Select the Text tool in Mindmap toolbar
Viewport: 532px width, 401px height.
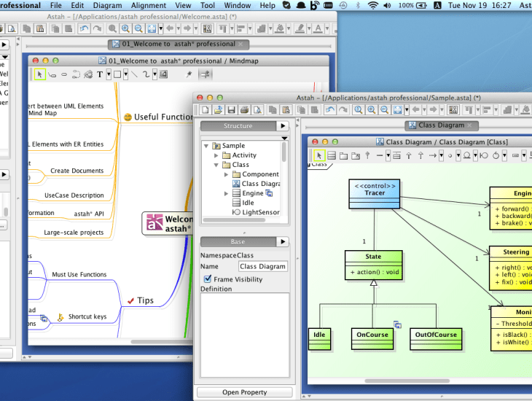click(x=99, y=74)
